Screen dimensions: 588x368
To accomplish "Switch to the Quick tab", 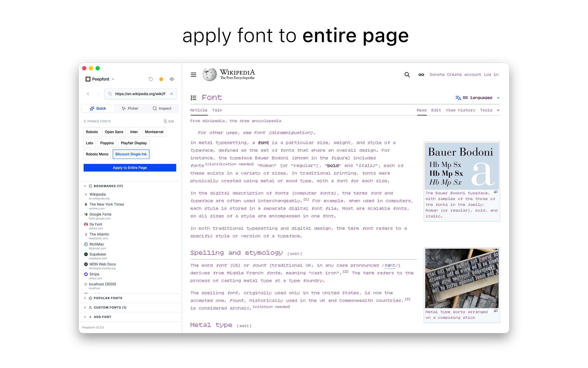I will pyautogui.click(x=98, y=108).
